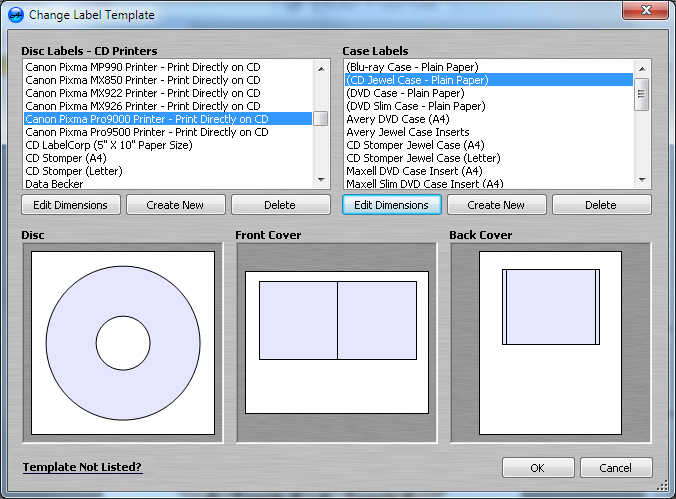Choose Avery DVD Case (A4)
Screen dimensions: 676x499
coord(489,119)
